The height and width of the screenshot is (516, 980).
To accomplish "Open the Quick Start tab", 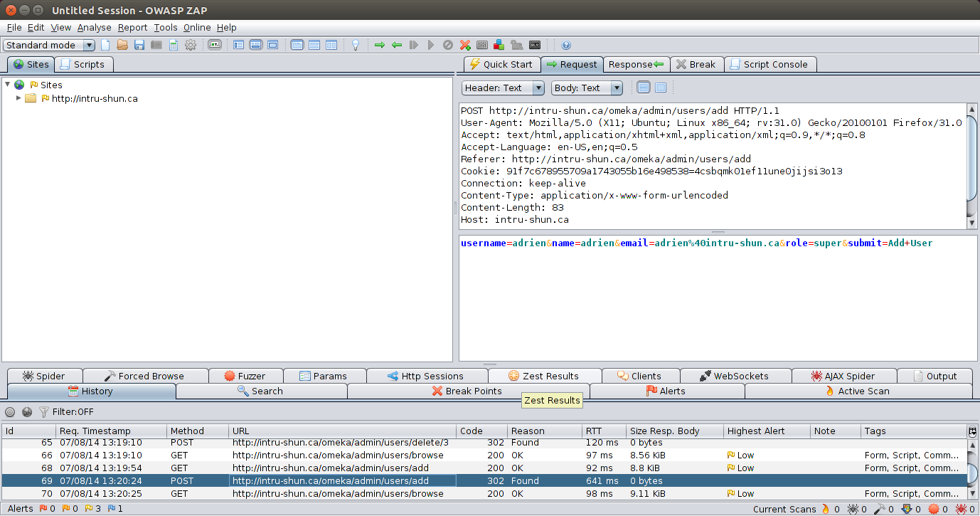I will tap(501, 64).
